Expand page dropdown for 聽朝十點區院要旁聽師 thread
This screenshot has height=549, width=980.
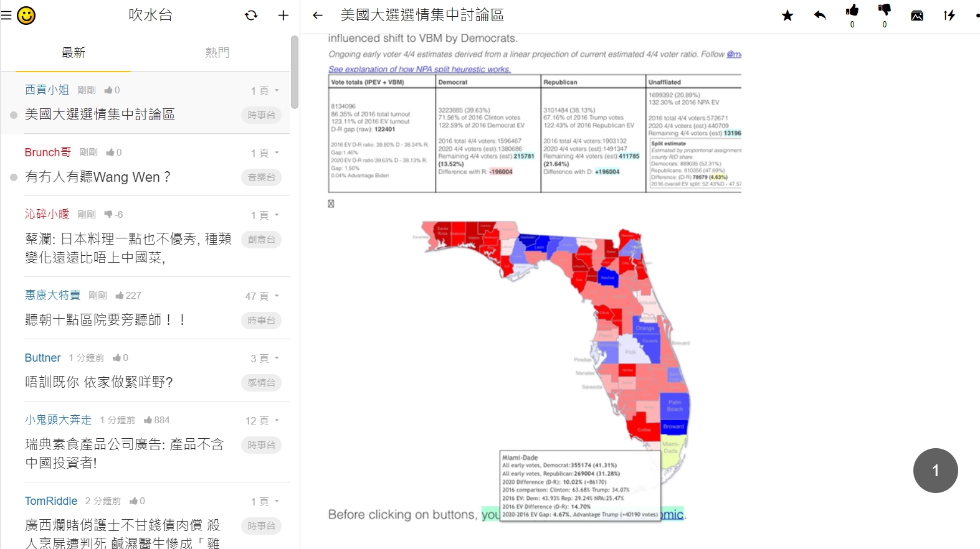(262, 296)
